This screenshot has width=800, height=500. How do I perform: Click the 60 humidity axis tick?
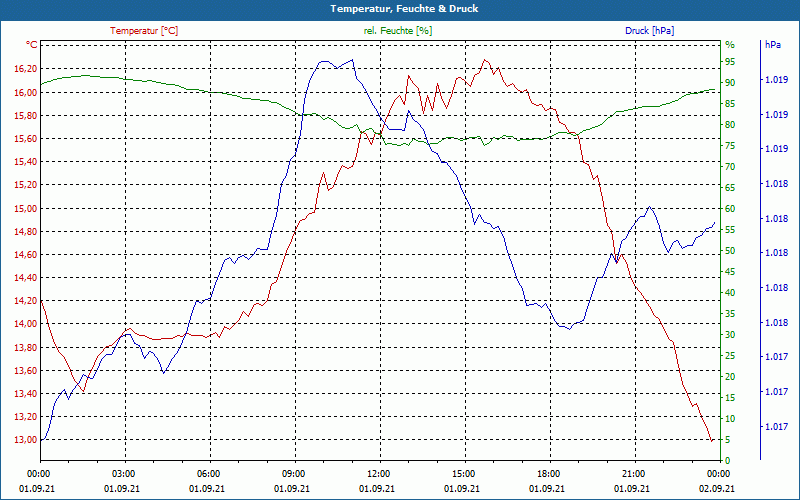(730, 209)
